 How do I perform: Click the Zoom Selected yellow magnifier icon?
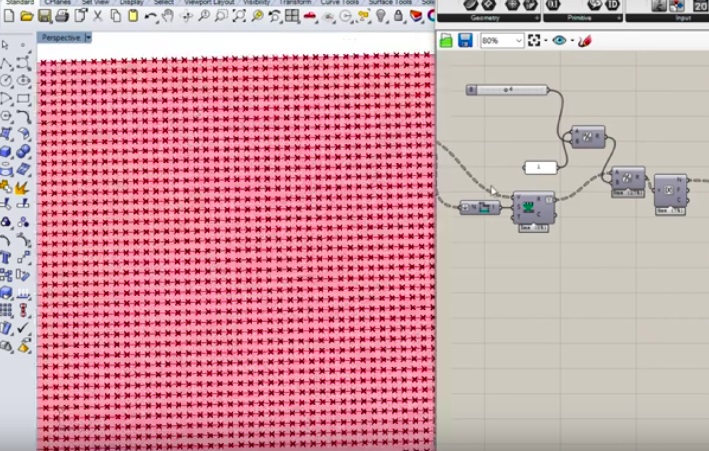pyautogui.click(x=257, y=16)
